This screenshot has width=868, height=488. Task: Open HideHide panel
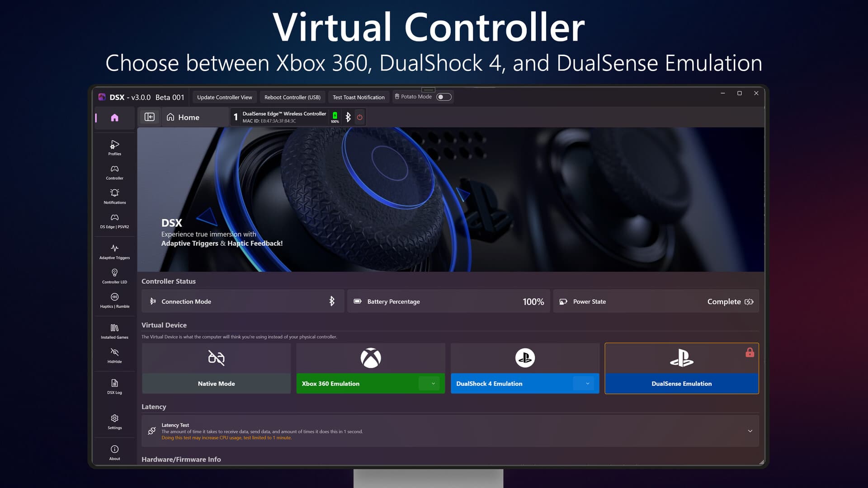(114, 355)
